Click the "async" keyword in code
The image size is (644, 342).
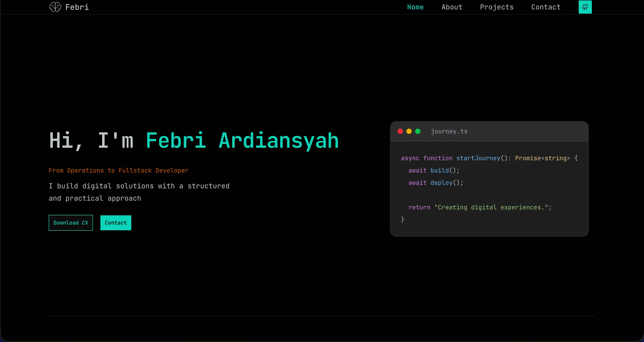pyautogui.click(x=410, y=158)
